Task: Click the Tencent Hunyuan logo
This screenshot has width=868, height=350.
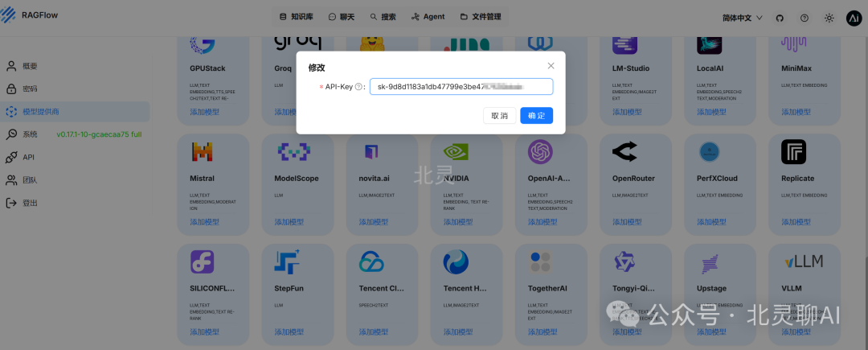Action: 457,261
